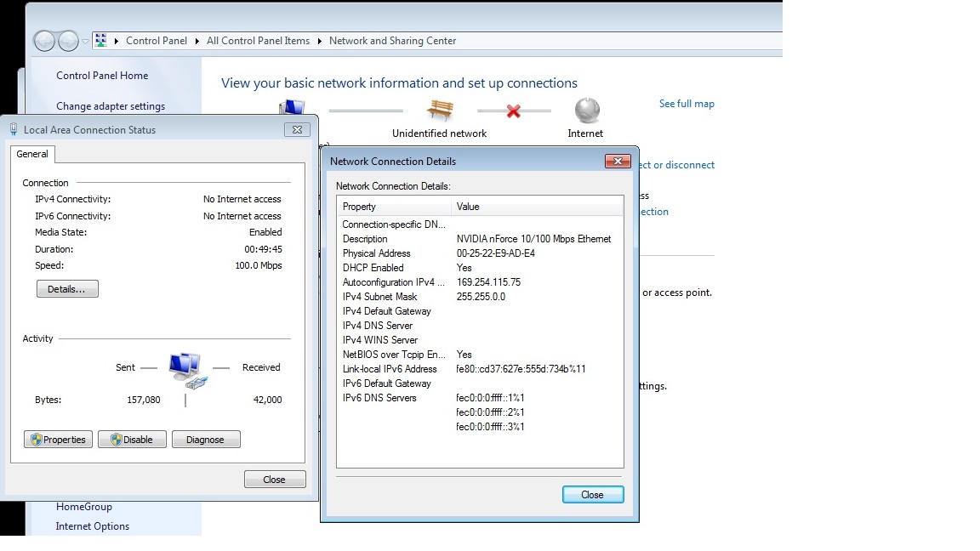980x551 pixels.
Task: Expand the arrow after All Control Panel Items
Action: tap(320, 41)
